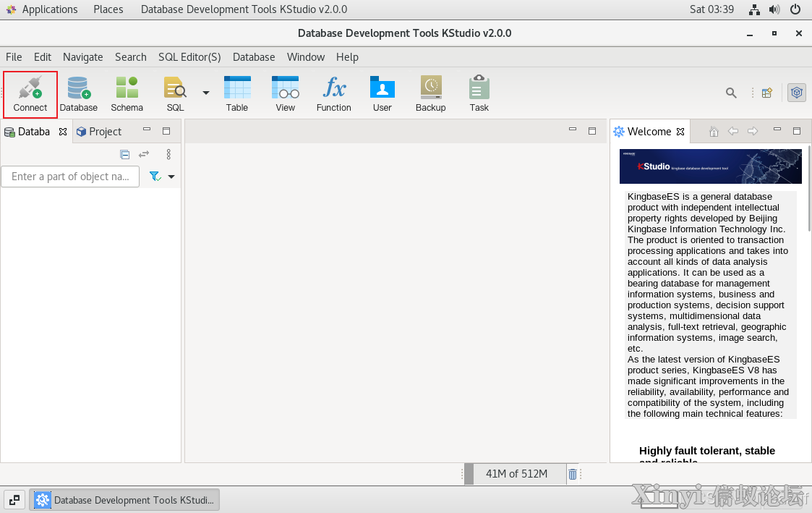
Task: Maximize the central editor area
Action: [x=592, y=131]
